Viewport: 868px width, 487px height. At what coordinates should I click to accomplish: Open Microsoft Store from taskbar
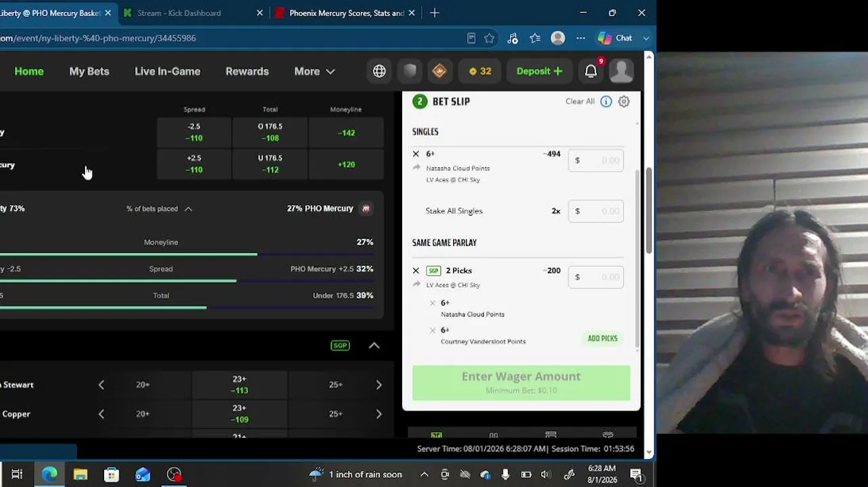(112, 474)
